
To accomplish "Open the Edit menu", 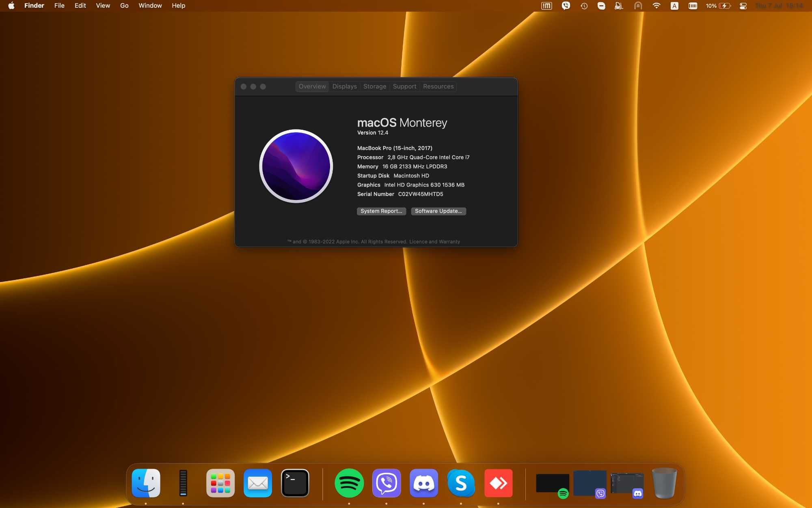I will click(80, 6).
